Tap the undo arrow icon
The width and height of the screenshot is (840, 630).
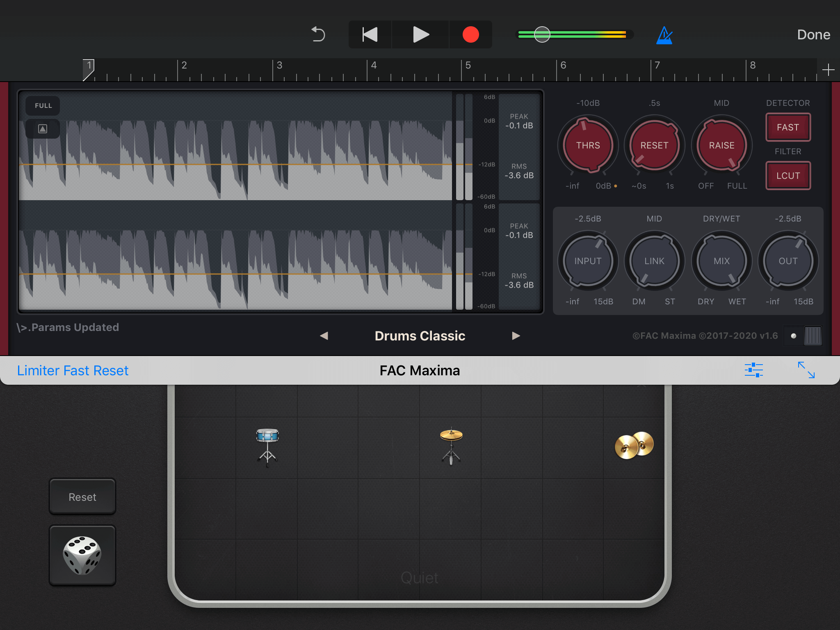pos(318,34)
